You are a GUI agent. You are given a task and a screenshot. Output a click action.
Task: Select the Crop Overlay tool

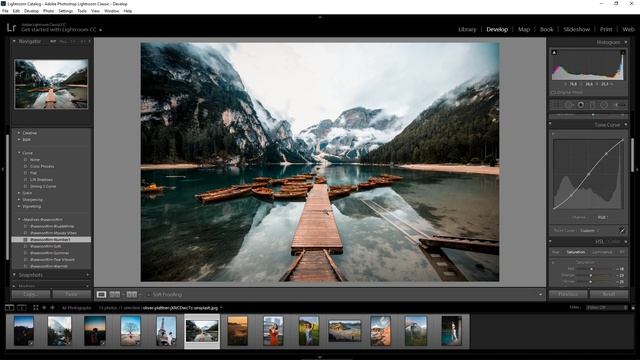(556, 105)
